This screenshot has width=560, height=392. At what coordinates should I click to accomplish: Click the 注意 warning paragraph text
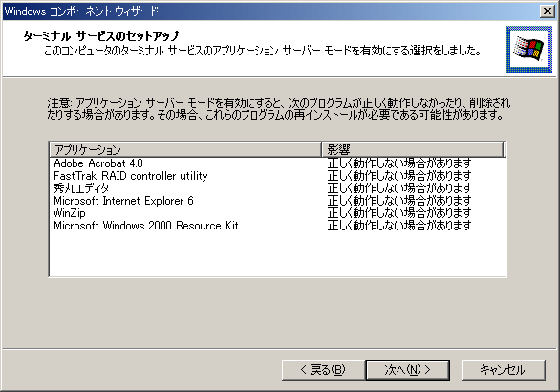tap(279, 109)
